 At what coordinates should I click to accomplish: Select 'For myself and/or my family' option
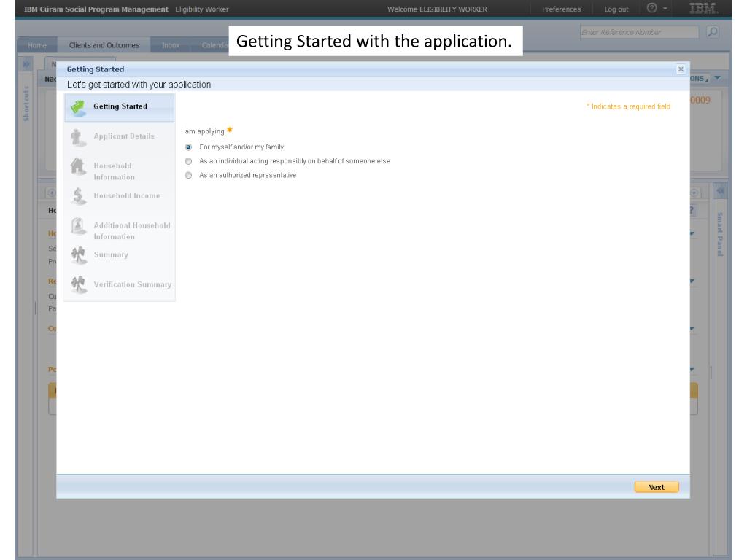tap(189, 147)
